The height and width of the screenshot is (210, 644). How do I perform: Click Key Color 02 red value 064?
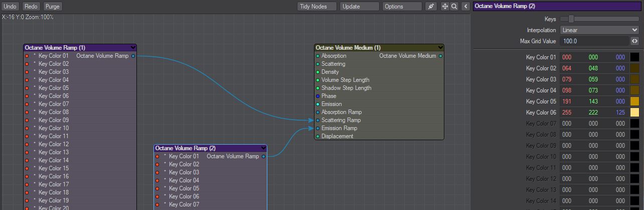coord(567,68)
